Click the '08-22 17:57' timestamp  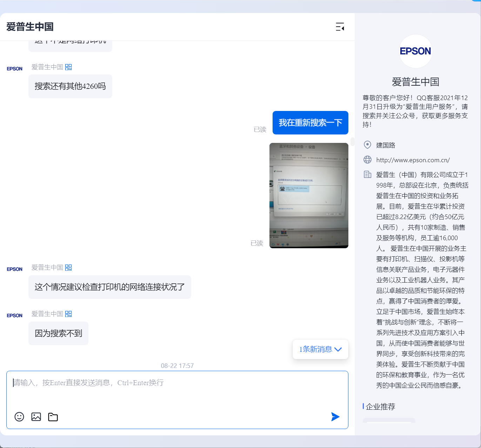point(177,366)
